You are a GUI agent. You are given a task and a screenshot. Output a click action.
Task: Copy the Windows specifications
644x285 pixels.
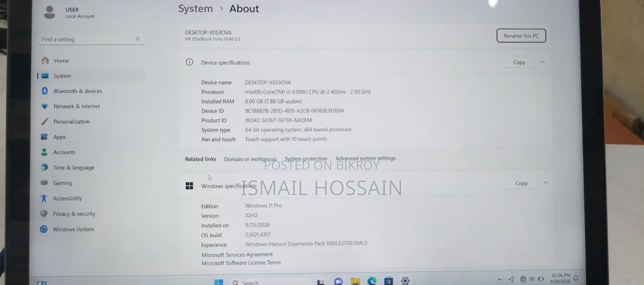click(521, 183)
